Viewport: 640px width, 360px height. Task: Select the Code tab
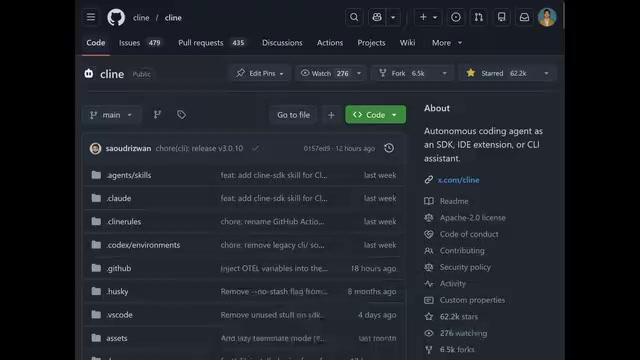coord(96,42)
